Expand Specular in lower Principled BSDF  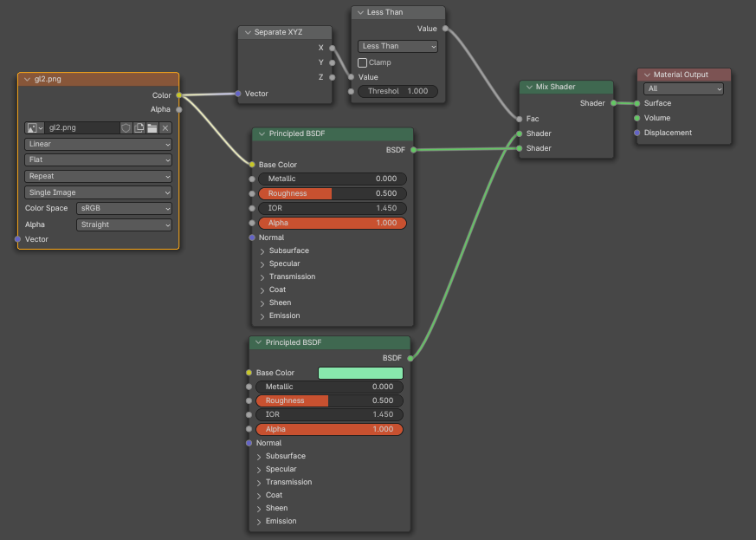(x=259, y=470)
